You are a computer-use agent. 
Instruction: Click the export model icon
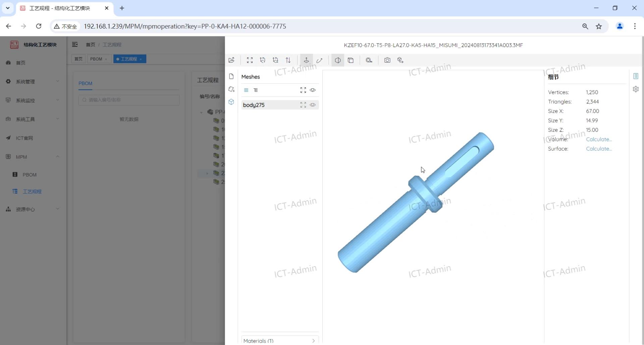400,60
